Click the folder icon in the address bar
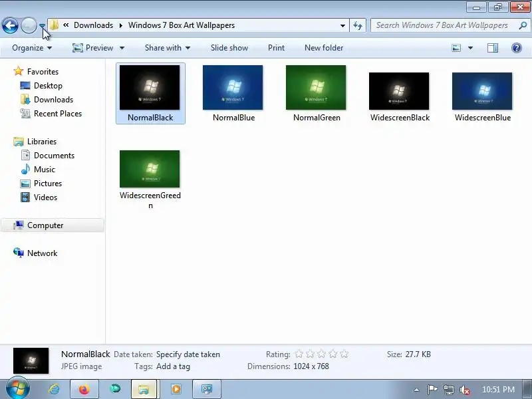This screenshot has height=399, width=532. coord(54,25)
